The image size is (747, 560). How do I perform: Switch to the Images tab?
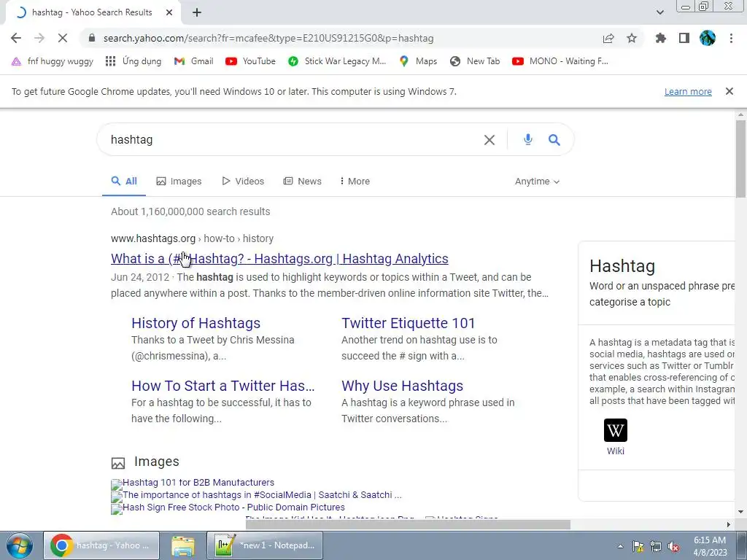[x=179, y=181]
